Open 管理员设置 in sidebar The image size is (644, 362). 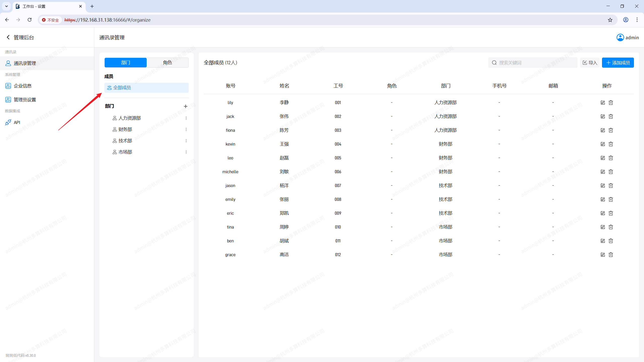coord(25,100)
